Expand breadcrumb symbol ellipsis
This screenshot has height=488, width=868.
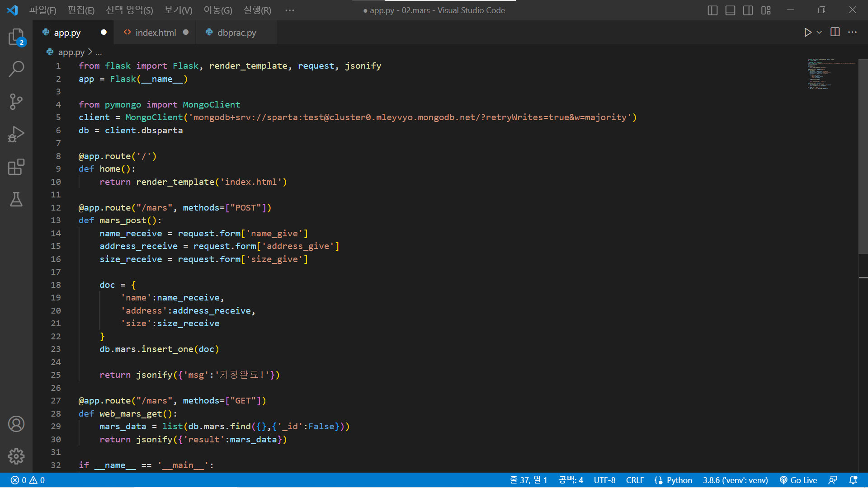99,53
